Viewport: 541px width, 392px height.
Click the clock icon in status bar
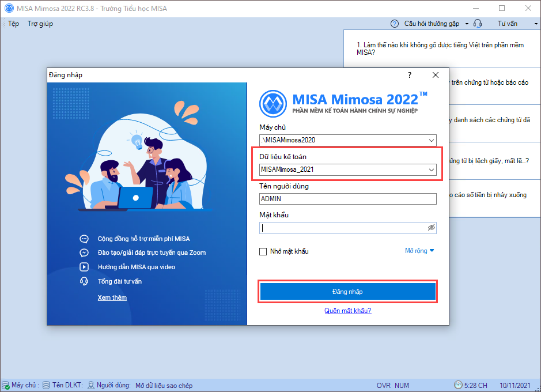(x=458, y=385)
